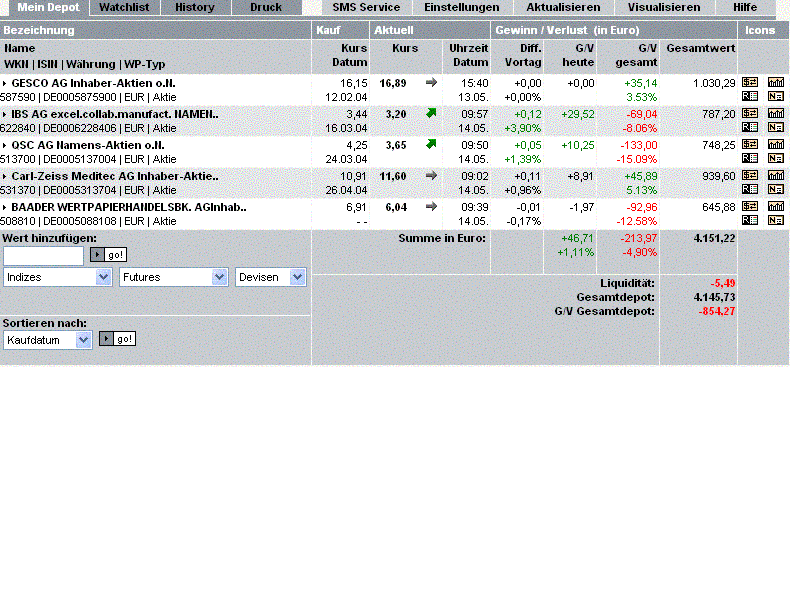800x600 pixels.
Task: Open the N news icon for BAADER
Action: (x=776, y=220)
